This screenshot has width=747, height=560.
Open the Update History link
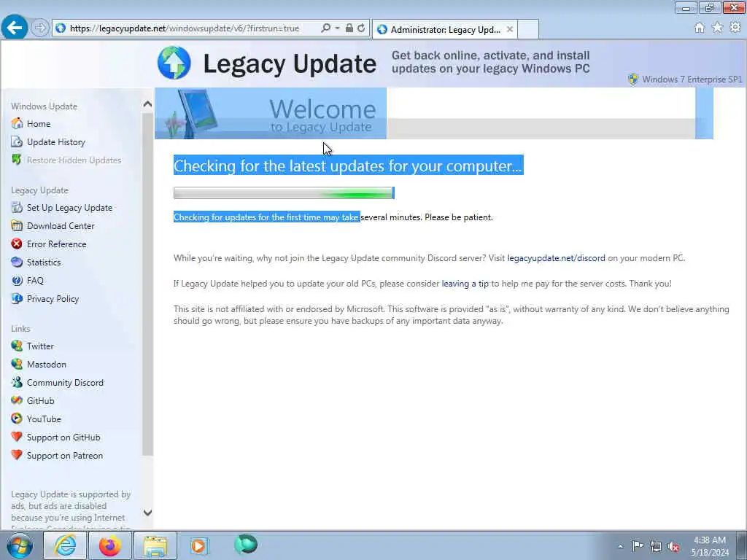point(55,142)
